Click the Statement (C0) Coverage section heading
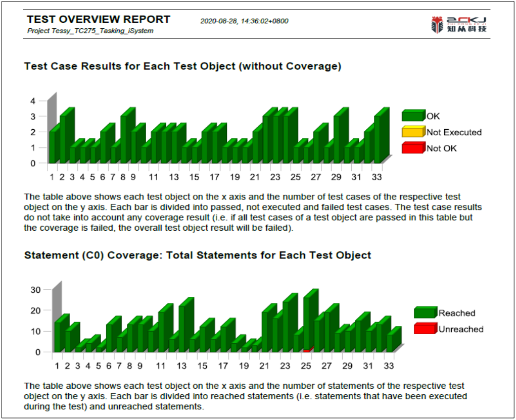 point(198,255)
